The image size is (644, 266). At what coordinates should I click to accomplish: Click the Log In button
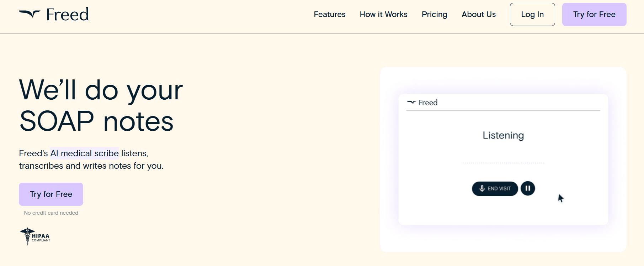pyautogui.click(x=532, y=15)
